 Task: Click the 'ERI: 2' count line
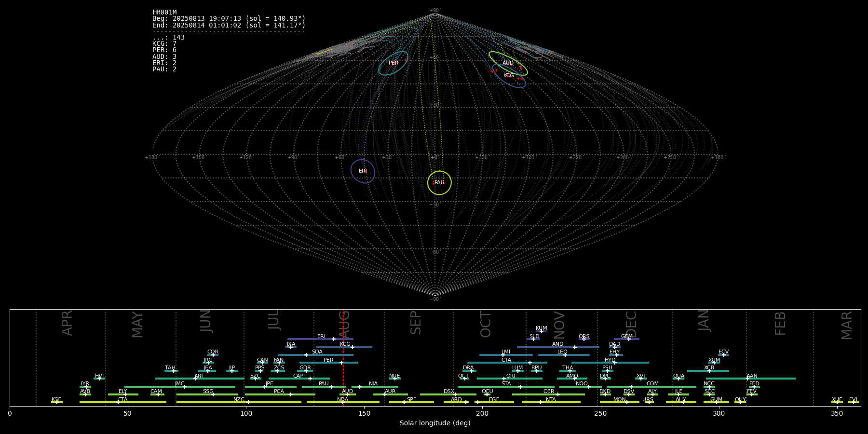point(164,63)
